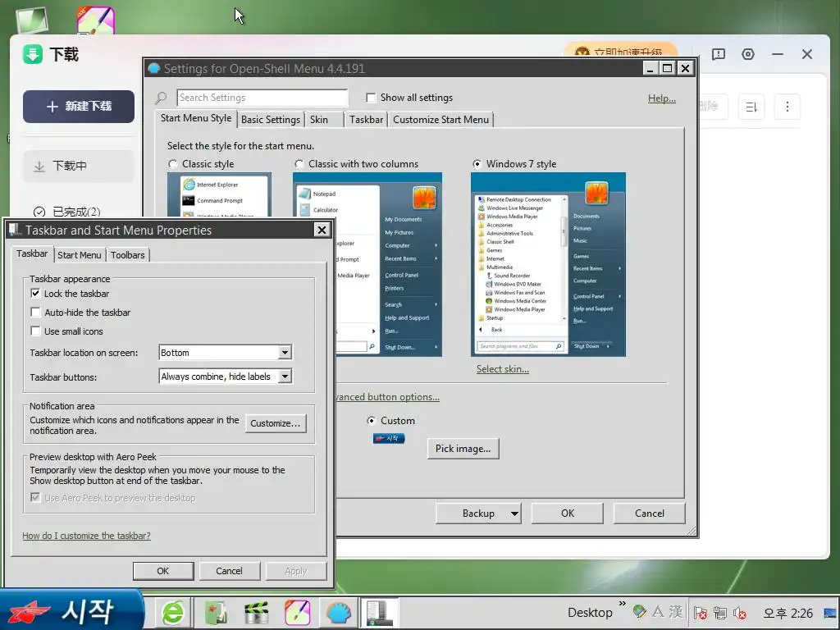
Task: Click the 新建下载 new download button
Action: 79,107
